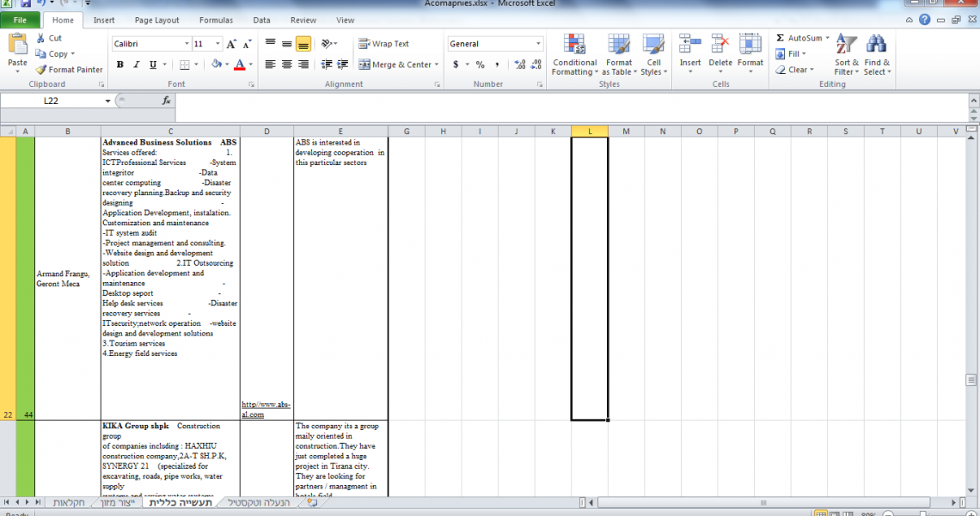This screenshot has height=516, width=980.
Task: Open the Name Box dropdown arrow
Action: coord(108,101)
